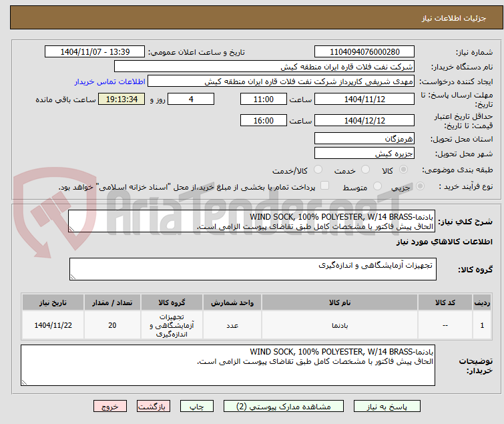This screenshot has height=424, width=504.
Task: Click the delivery province field هرمزگان
Action: (x=364, y=138)
